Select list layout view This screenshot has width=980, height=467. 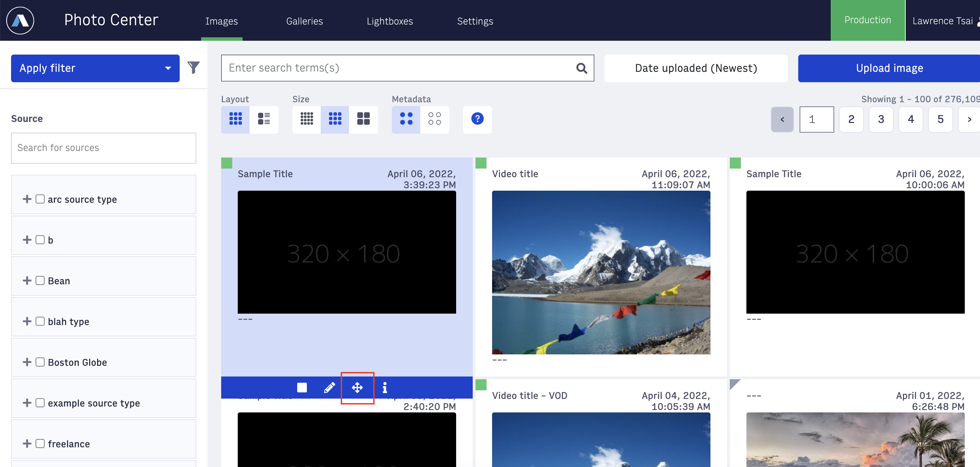point(264,119)
